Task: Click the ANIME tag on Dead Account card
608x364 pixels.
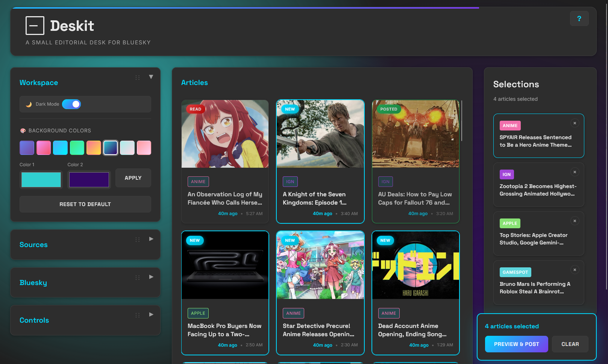Action: [389, 313]
